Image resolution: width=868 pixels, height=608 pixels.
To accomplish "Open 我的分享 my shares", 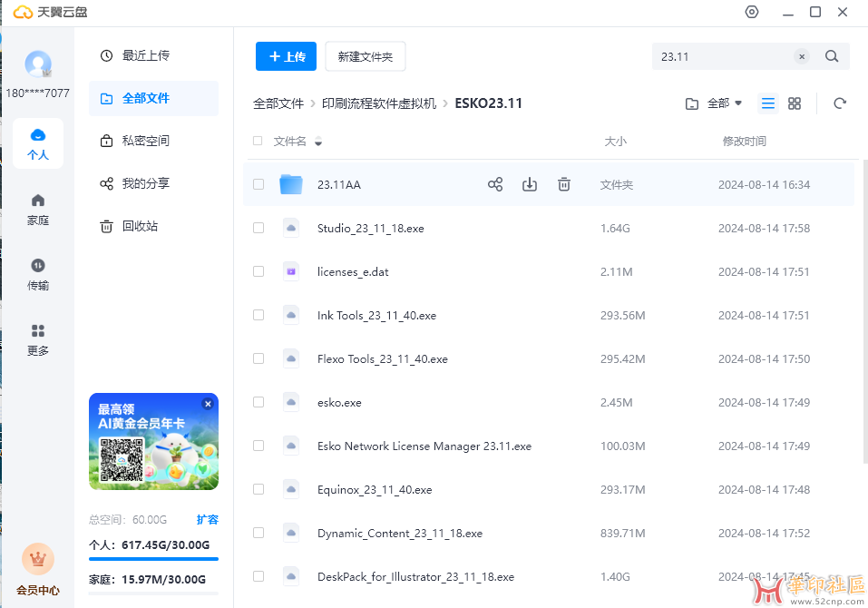I will pos(135,183).
